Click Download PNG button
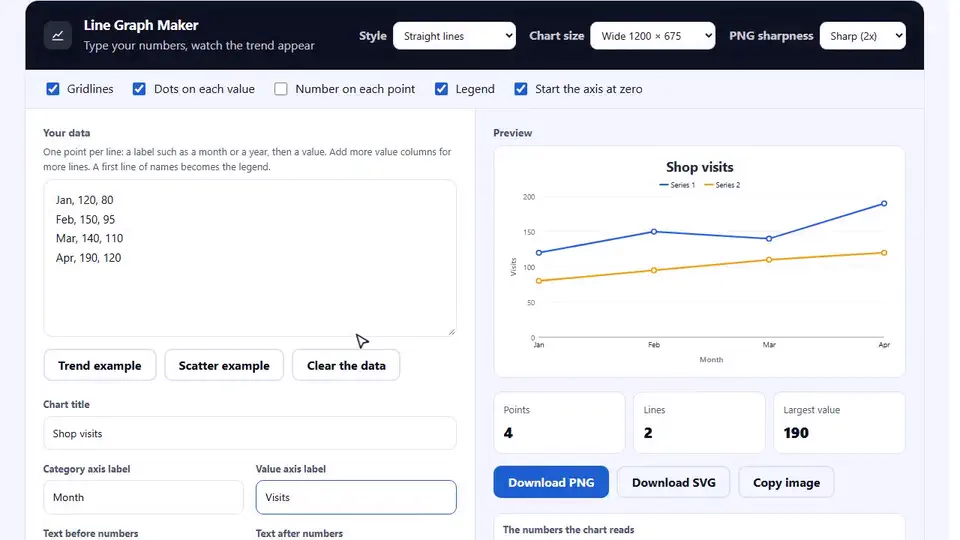Screen dimensions: 960x540 click(551, 482)
